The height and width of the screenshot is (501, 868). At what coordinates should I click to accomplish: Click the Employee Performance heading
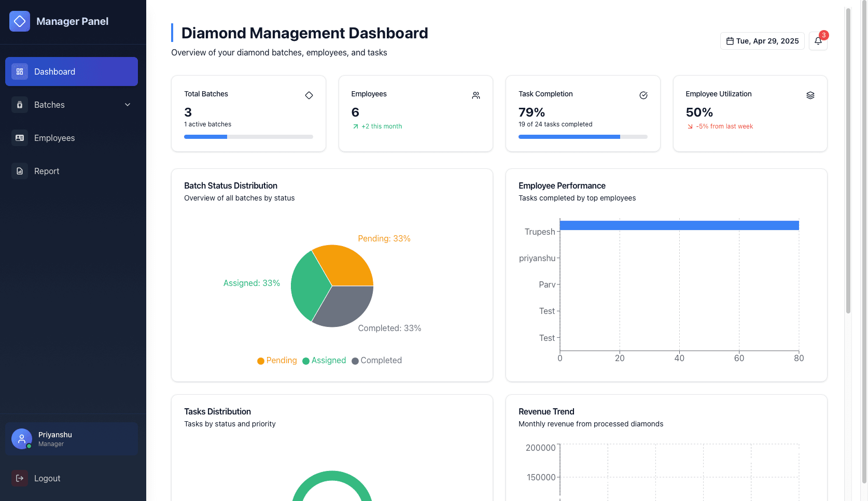562,185
